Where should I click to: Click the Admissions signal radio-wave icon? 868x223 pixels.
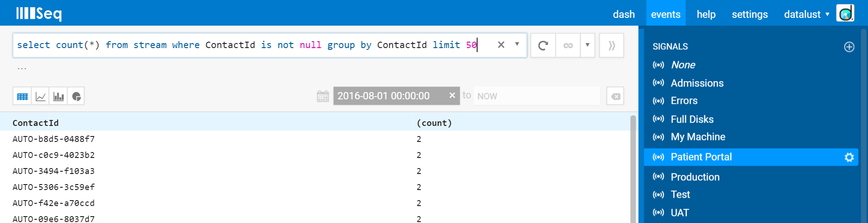point(659,83)
